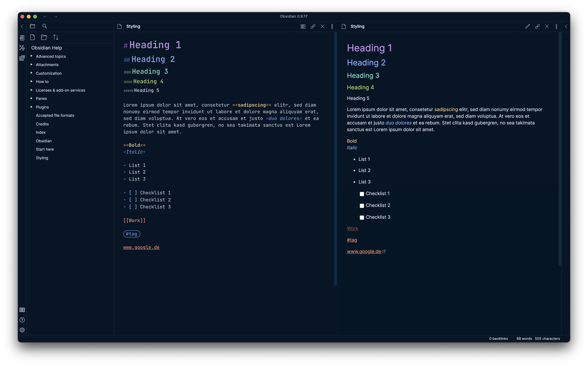Open the Start here note
Image resolution: width=588 pixels, height=366 pixels.
point(45,149)
